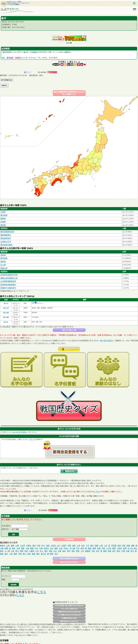This screenshot has height=644, width=138.
Task: Click the 情報求む button
Action: pyautogui.click(x=5, y=86)
